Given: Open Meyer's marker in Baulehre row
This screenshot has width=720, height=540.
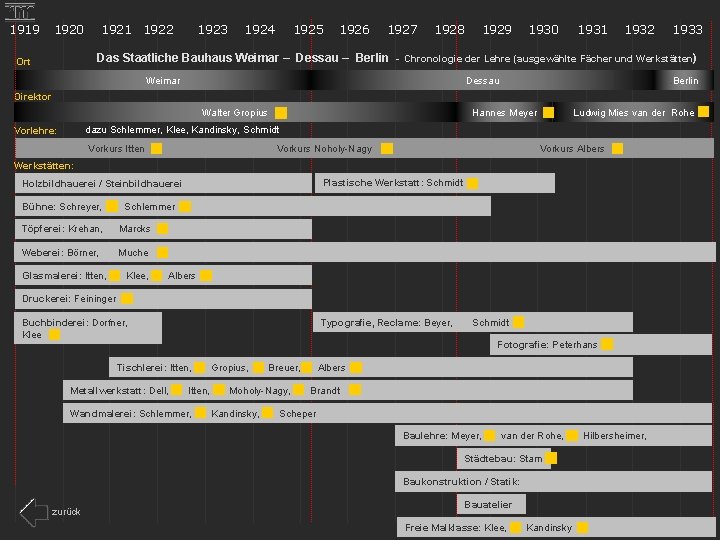Looking at the screenshot, I should (x=490, y=436).
